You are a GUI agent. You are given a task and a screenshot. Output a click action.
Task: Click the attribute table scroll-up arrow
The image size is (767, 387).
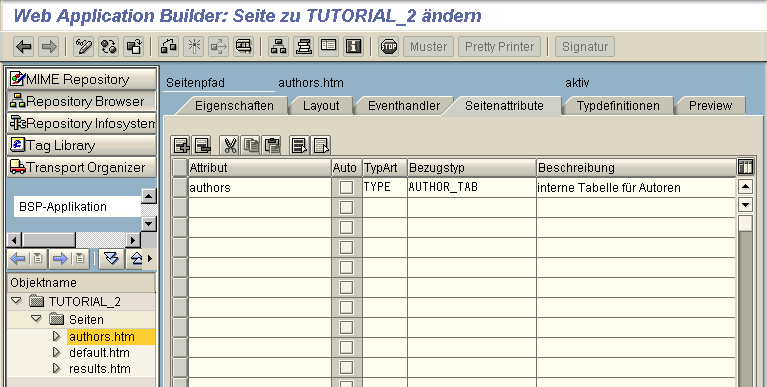point(745,187)
